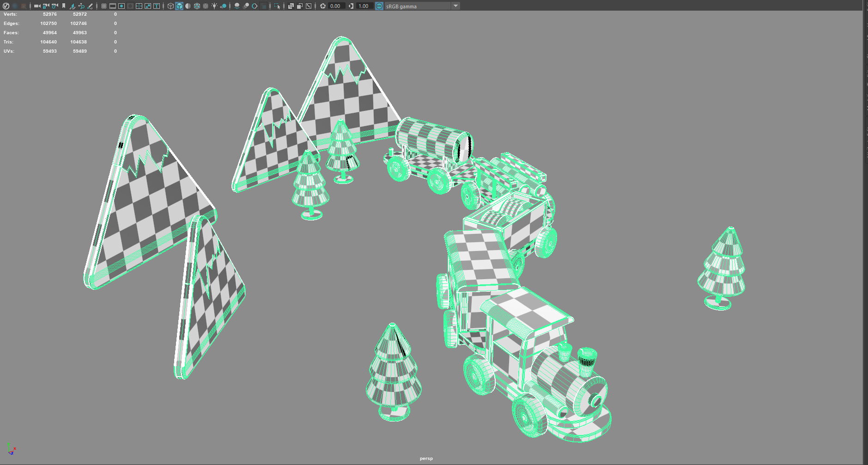Toggle the Film Gate icon
868x465 pixels.
[x=113, y=6]
